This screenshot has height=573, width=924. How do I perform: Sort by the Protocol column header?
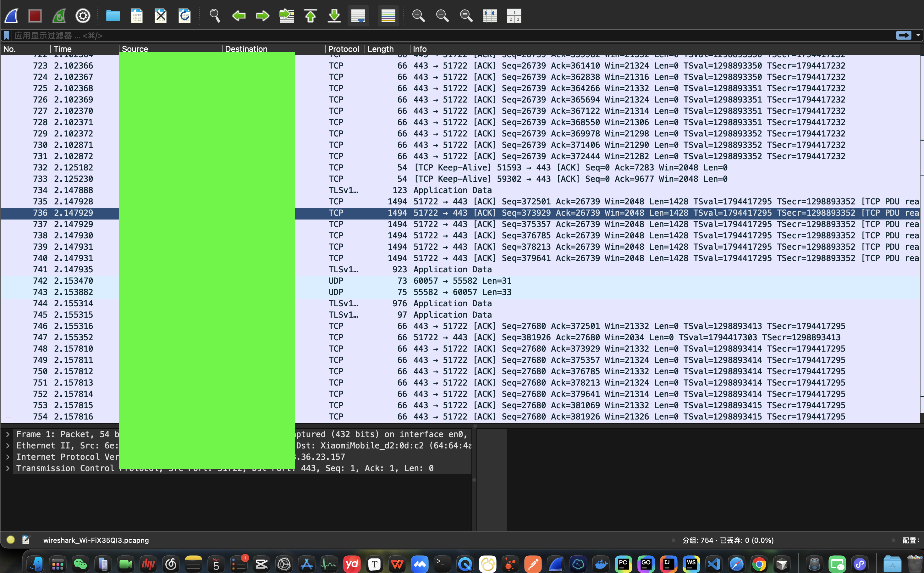(343, 49)
